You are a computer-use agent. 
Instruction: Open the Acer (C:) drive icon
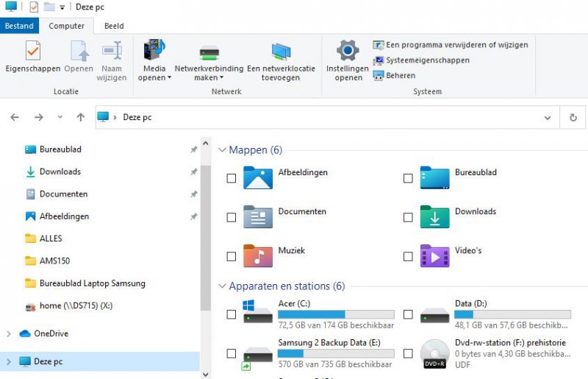[258, 312]
